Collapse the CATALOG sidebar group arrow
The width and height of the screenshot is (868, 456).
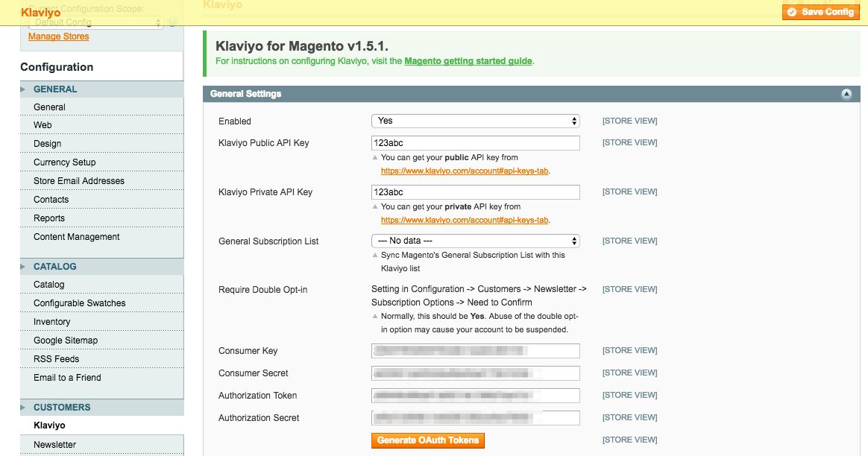(x=25, y=267)
